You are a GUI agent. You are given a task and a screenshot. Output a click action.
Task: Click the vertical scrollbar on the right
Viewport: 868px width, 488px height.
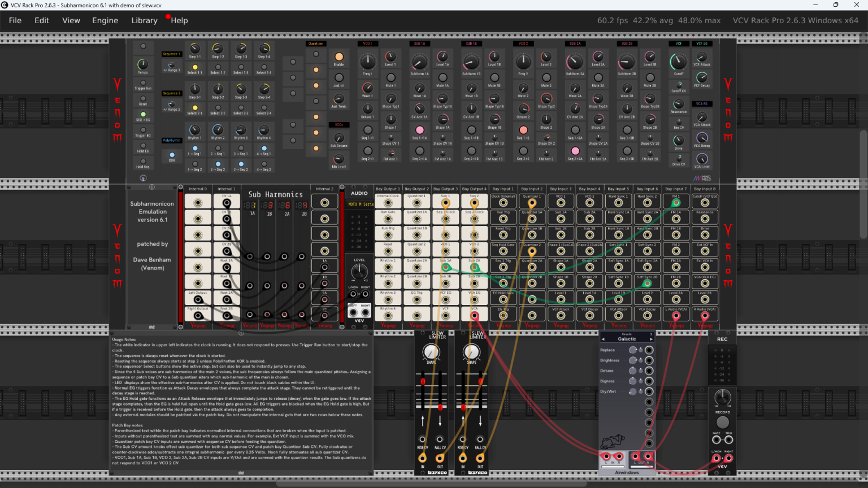pos(863,184)
